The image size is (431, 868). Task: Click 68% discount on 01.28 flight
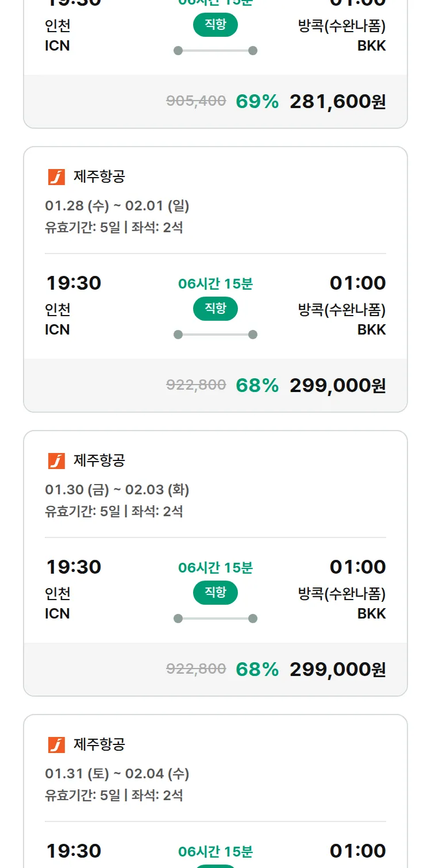pos(257,386)
